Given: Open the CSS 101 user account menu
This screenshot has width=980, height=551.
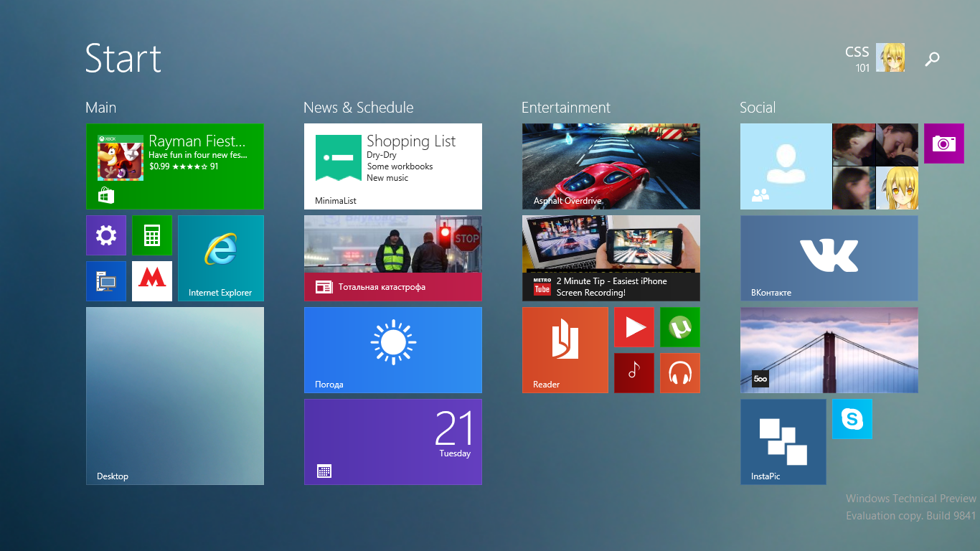Looking at the screenshot, I should (x=875, y=58).
